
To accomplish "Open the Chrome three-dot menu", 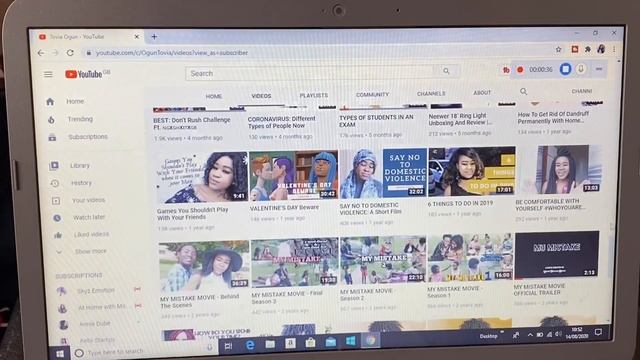I will (x=614, y=49).
